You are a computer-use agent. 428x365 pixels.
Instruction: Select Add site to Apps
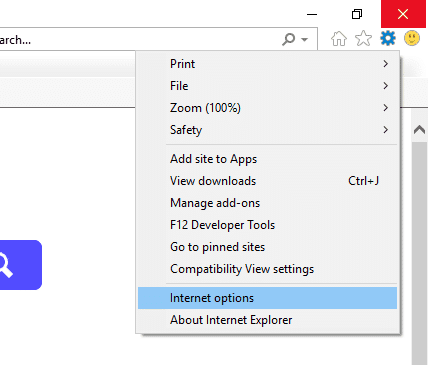point(267,159)
